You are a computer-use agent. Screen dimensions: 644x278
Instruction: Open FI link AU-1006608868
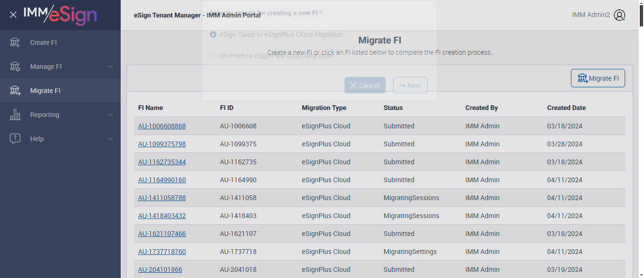pos(162,126)
